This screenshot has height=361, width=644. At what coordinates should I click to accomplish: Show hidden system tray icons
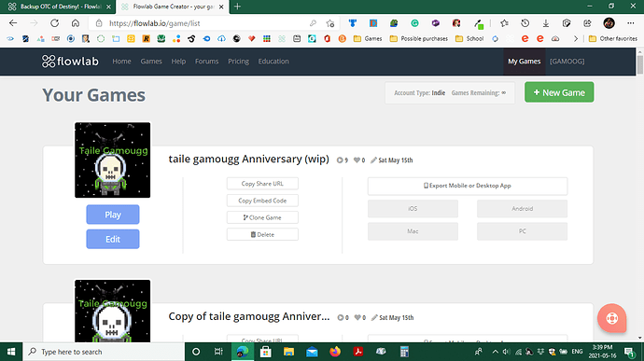[x=495, y=352]
